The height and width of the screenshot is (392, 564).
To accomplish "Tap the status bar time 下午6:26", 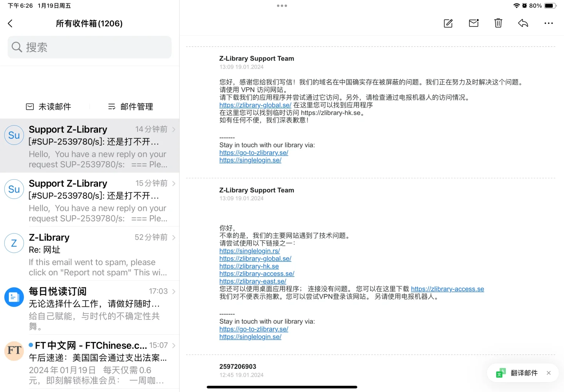I will (x=20, y=6).
